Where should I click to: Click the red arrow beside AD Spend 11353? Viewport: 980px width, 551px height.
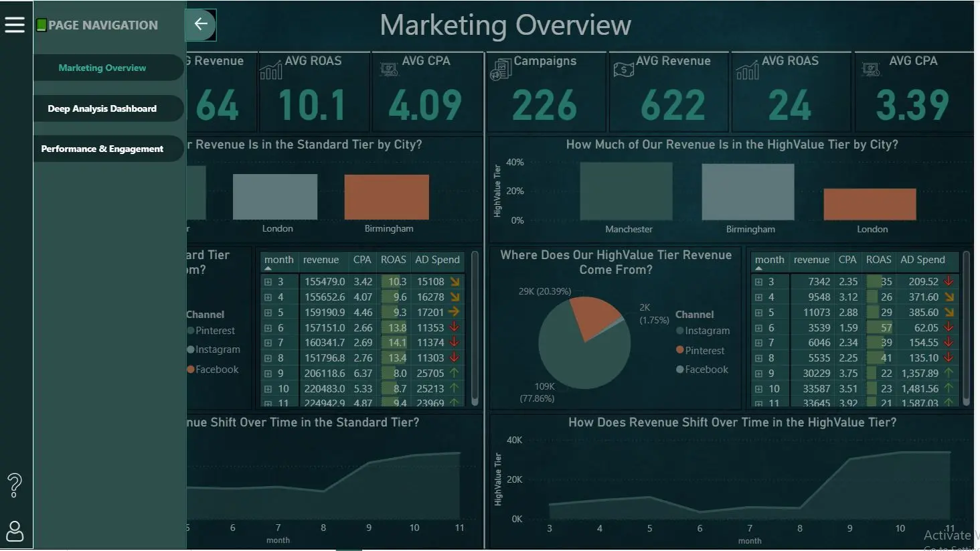click(454, 327)
